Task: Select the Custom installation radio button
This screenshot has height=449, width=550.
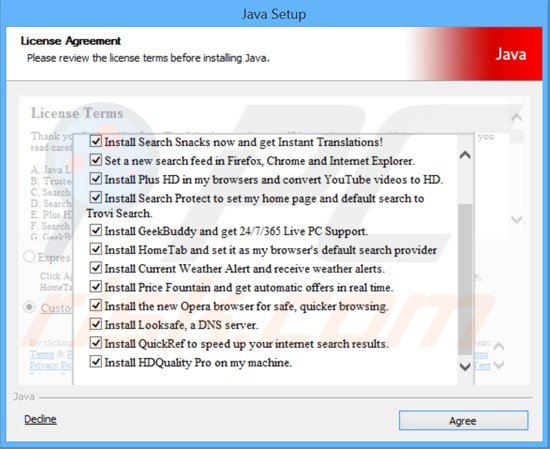Action: tap(29, 307)
